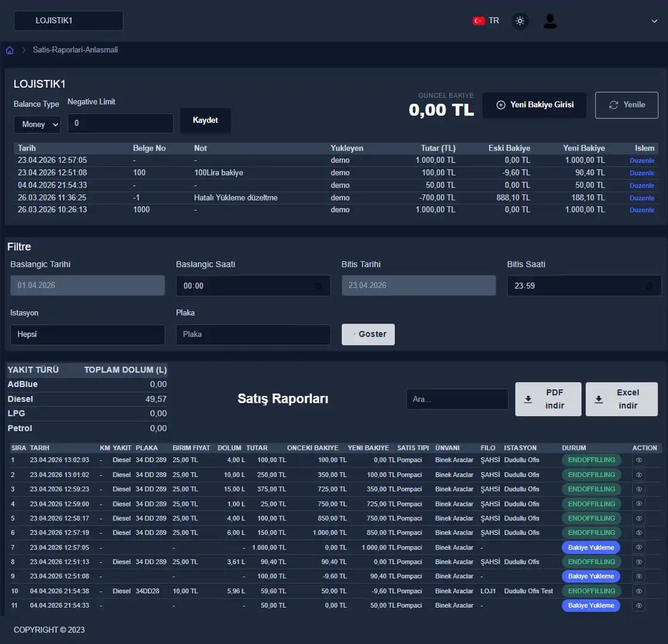Click the home icon in breadcrumb
This screenshot has height=644, width=668.
(x=10, y=50)
